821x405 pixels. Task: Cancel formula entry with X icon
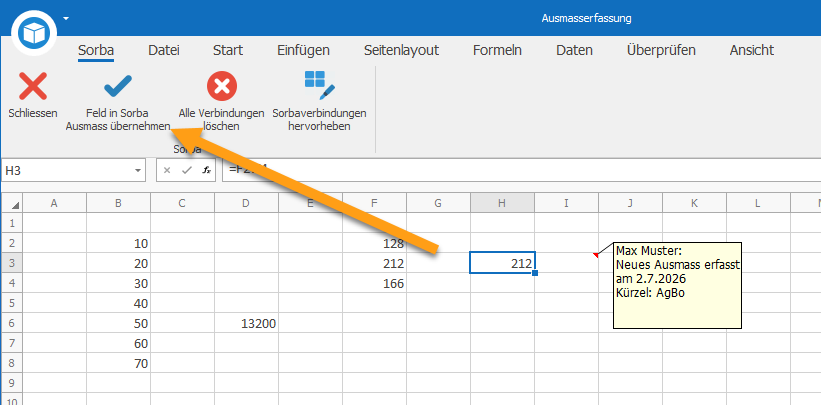(167, 170)
